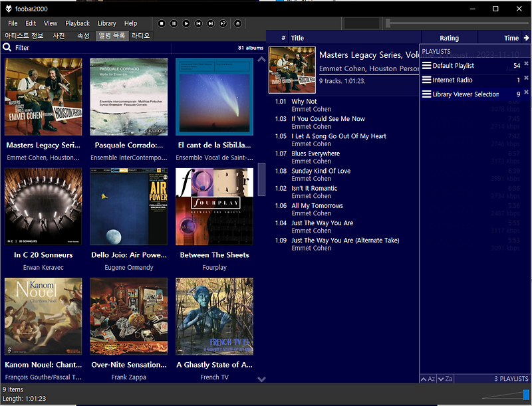Viewport: 532px width, 406px height.
Task: Click the Stop playback button
Action: tap(162, 23)
